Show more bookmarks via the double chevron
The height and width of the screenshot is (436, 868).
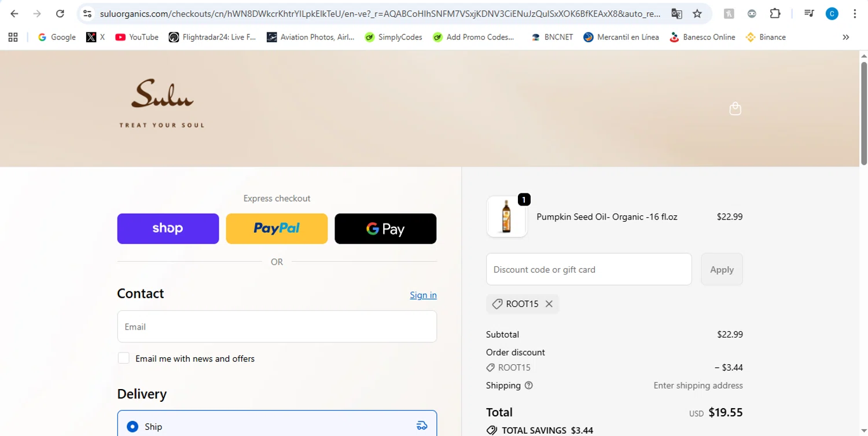click(x=845, y=37)
